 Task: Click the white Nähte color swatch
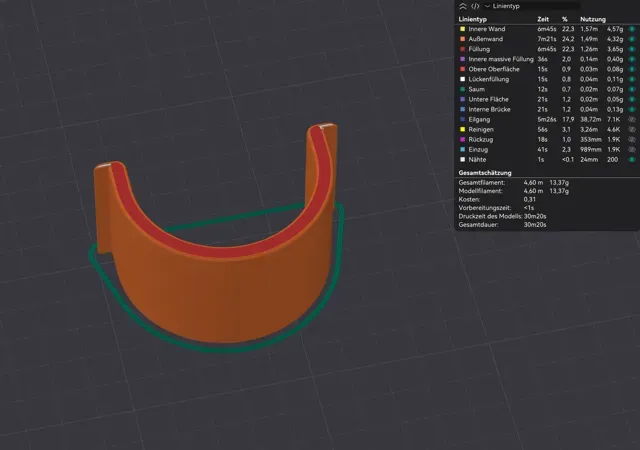[462, 160]
